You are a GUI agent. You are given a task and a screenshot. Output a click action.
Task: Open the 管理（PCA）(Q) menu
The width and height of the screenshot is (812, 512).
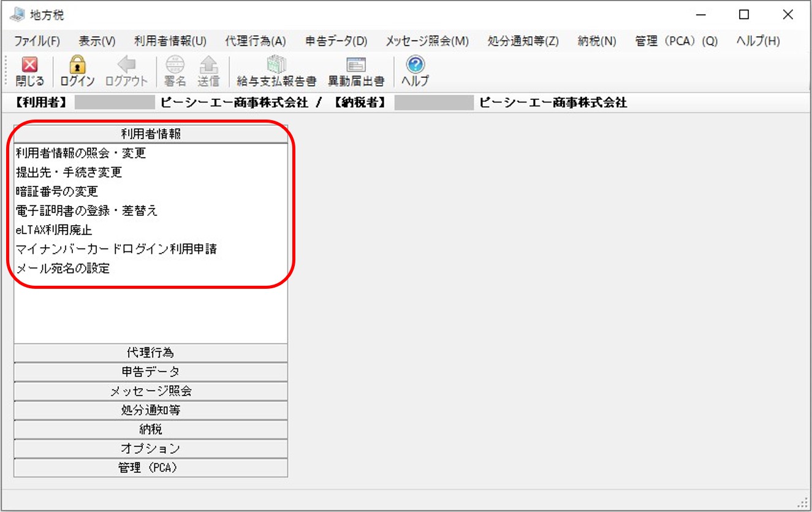[x=677, y=41]
